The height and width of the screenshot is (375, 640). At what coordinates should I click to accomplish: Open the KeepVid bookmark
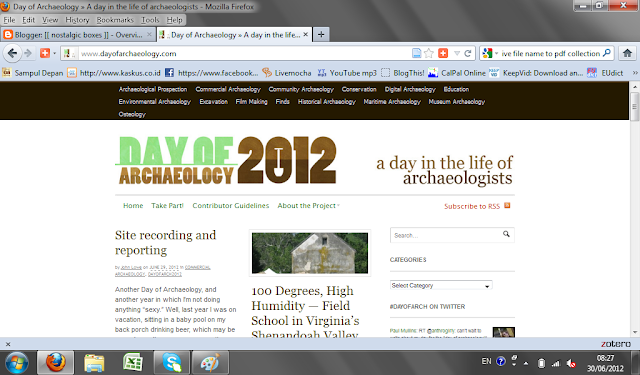click(x=536, y=73)
